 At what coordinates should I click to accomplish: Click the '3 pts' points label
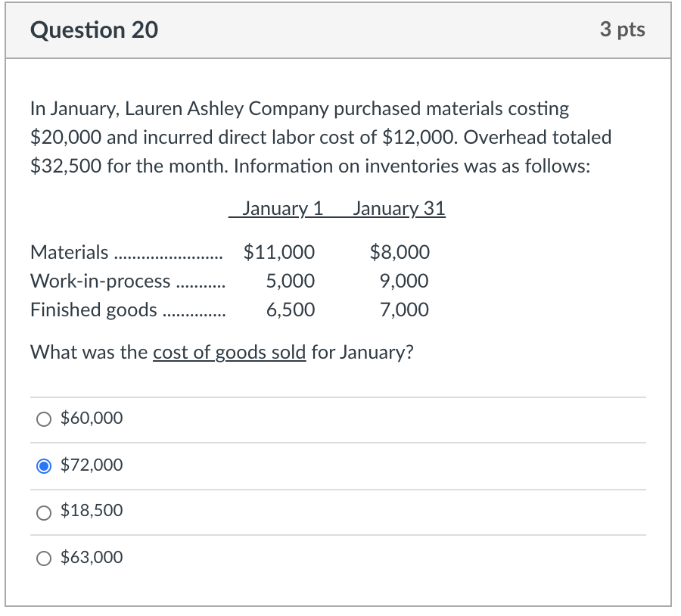coord(622,30)
